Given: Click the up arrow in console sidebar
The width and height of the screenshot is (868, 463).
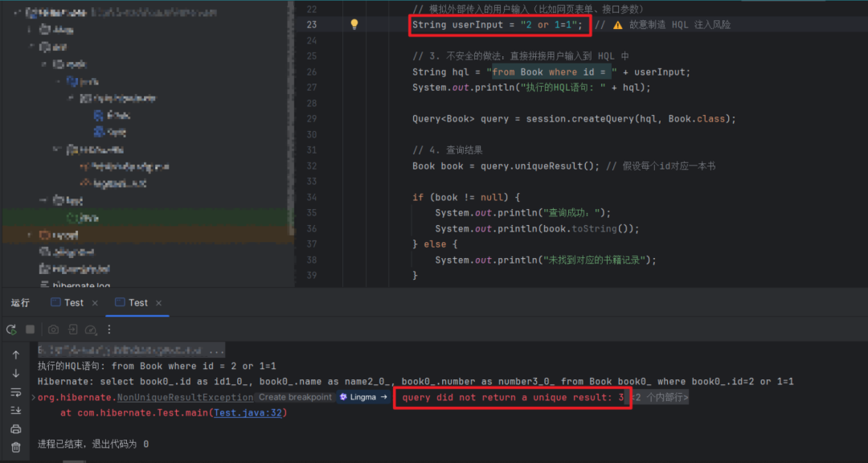Looking at the screenshot, I should [x=16, y=355].
